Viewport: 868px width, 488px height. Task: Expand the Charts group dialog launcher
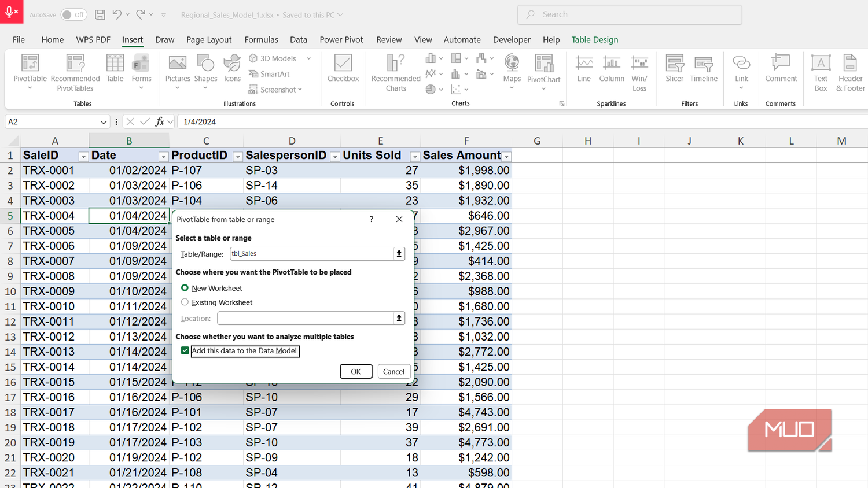tap(561, 103)
